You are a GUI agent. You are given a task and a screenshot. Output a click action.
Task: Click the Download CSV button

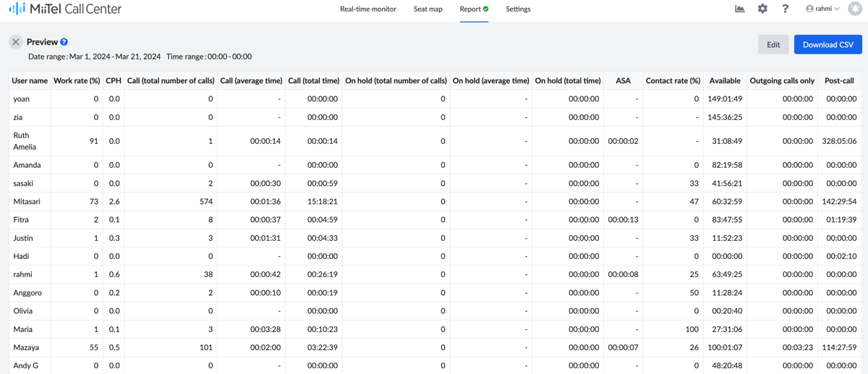tap(828, 44)
